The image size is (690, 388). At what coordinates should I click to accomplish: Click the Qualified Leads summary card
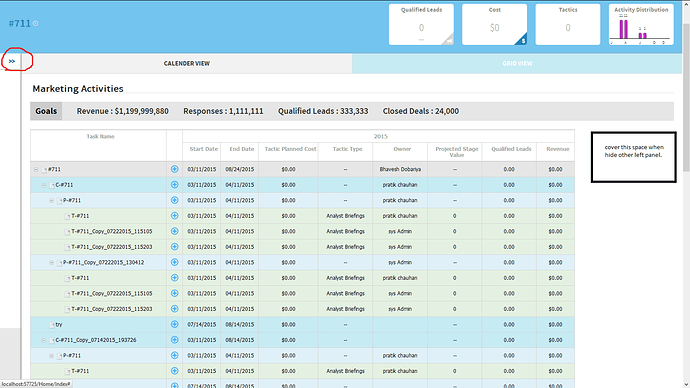coord(421,25)
